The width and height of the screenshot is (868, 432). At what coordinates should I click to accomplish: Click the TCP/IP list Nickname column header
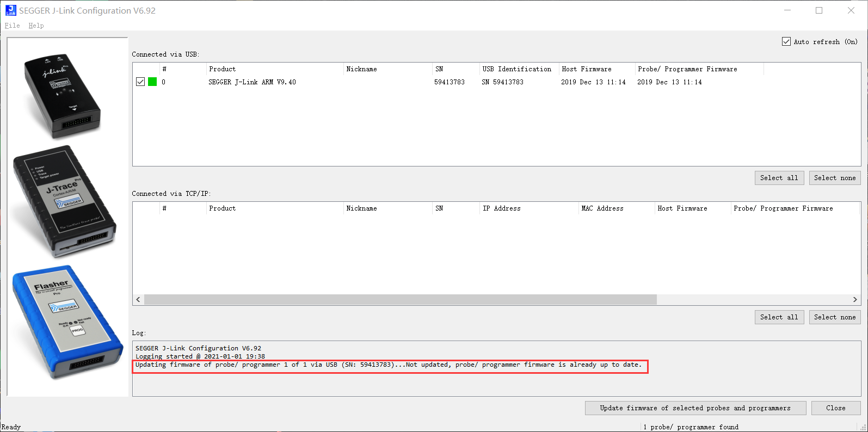click(x=387, y=208)
